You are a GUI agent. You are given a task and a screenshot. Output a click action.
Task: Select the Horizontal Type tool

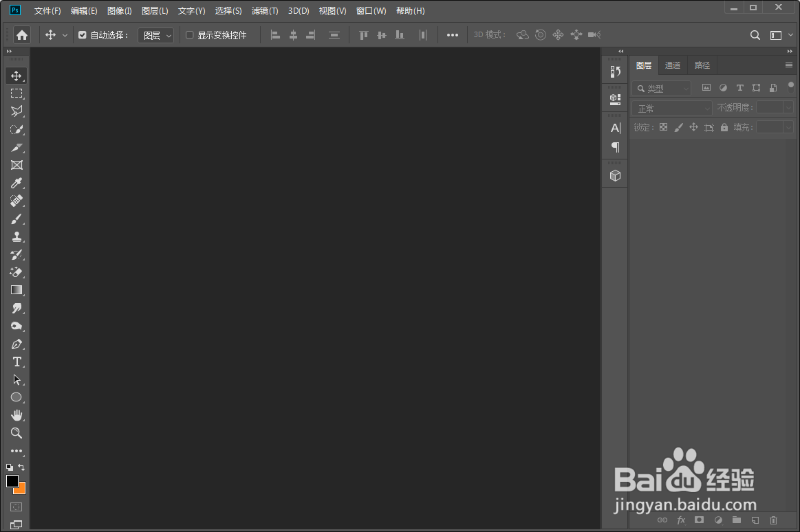coord(17,362)
